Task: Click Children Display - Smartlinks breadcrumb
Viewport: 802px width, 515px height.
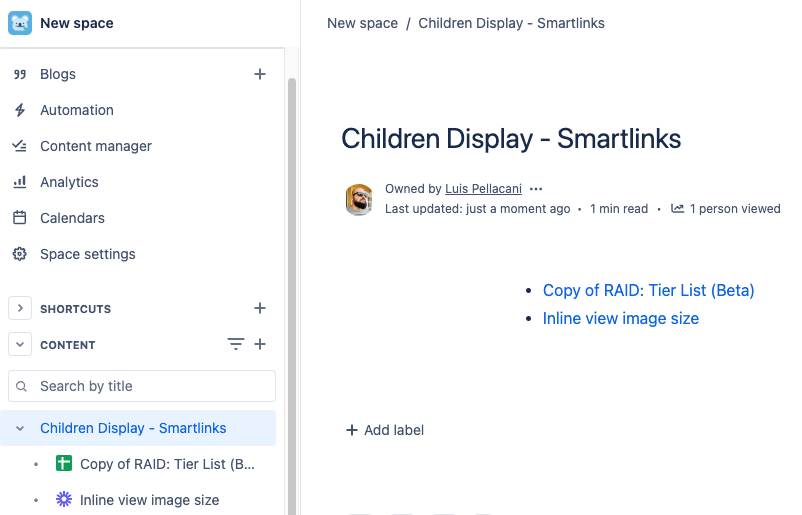Action: pos(511,23)
